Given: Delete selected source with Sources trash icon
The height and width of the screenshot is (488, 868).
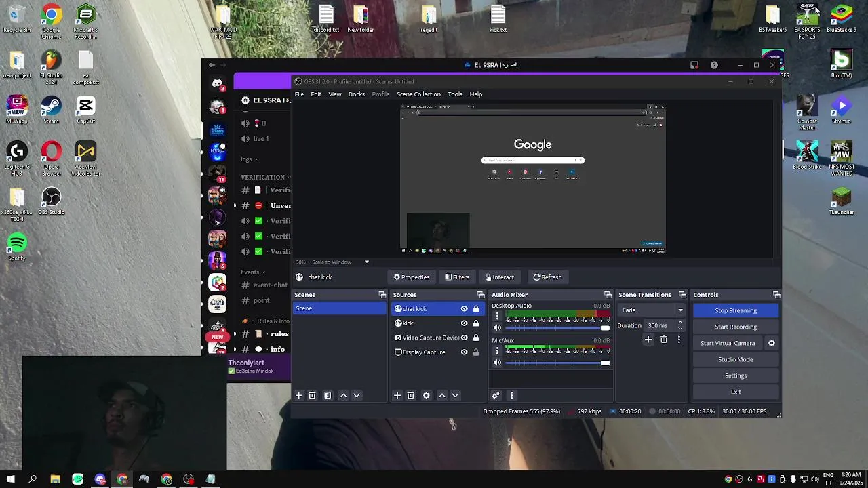Looking at the screenshot, I should pos(410,395).
